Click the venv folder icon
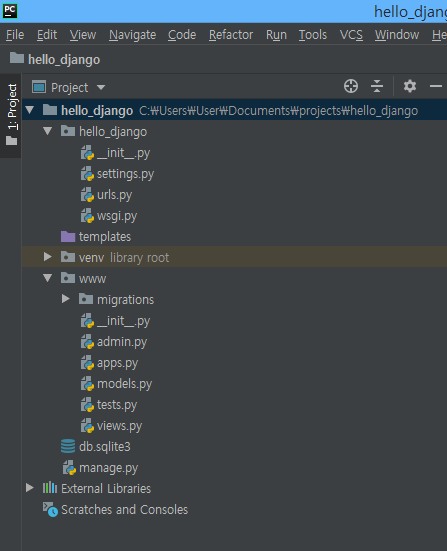 coord(68,257)
